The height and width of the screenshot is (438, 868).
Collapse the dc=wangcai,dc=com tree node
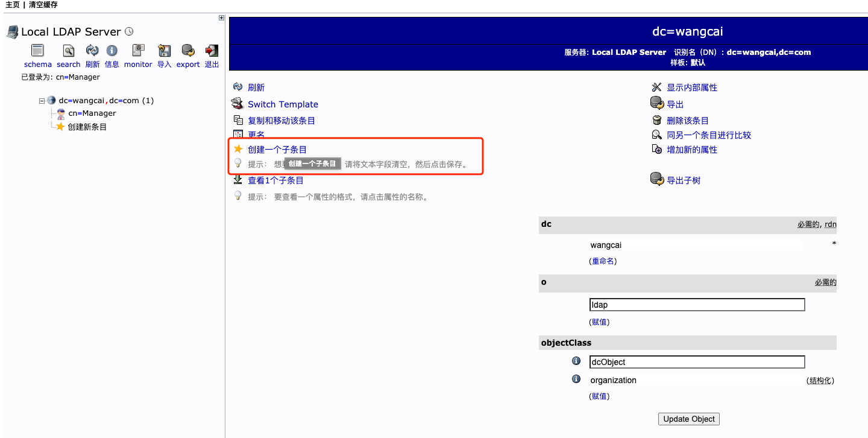click(41, 100)
